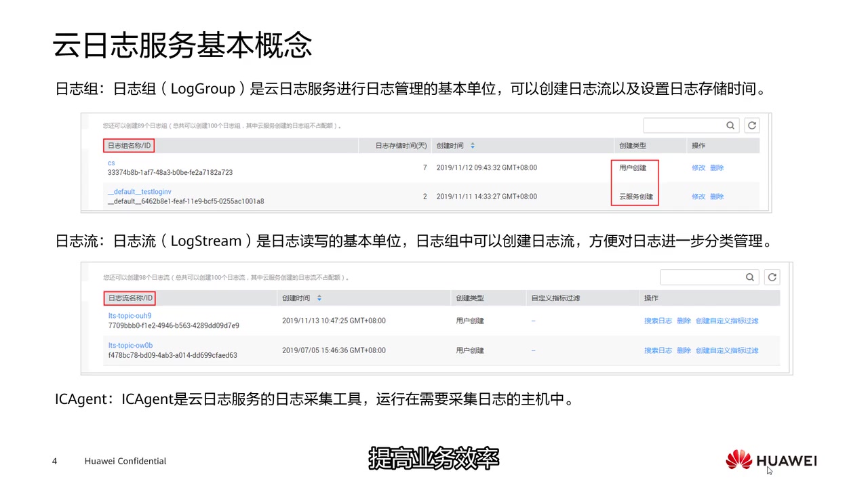Click storage days value 2

[x=425, y=197]
